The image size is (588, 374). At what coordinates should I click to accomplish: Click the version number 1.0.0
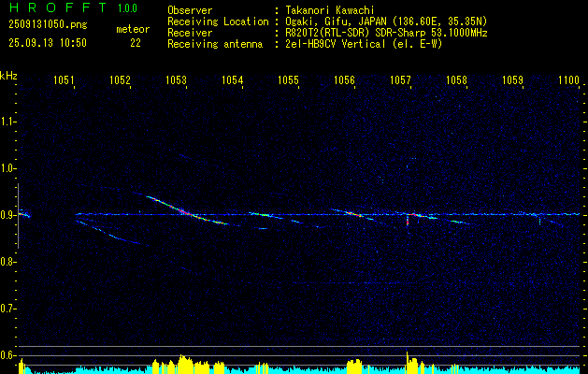click(127, 8)
